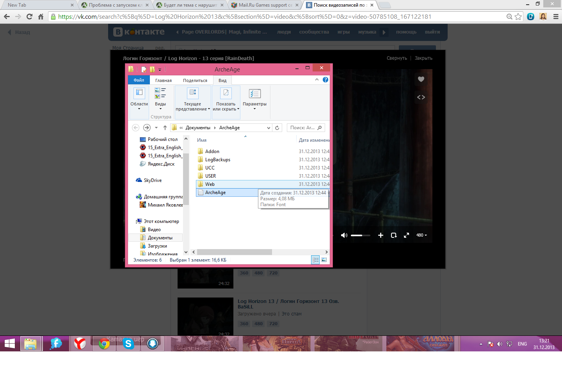
Task: Switch to details view in status bar
Action: pyautogui.click(x=315, y=260)
